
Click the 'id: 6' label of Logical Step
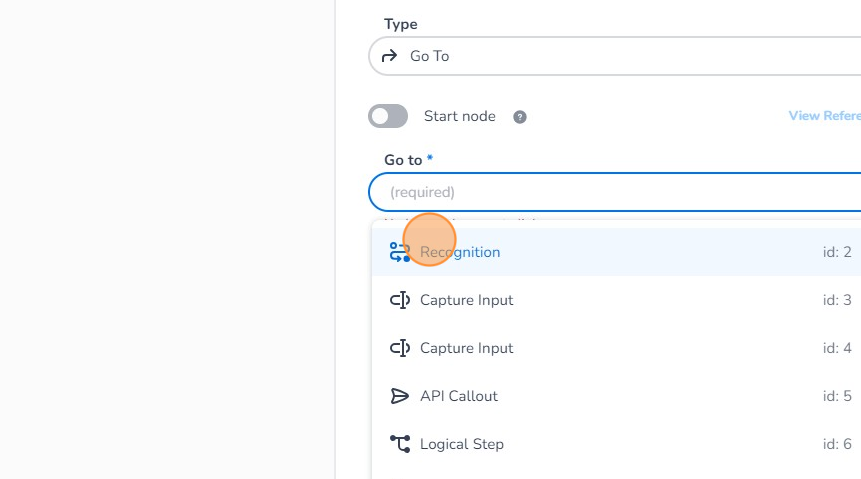(837, 444)
